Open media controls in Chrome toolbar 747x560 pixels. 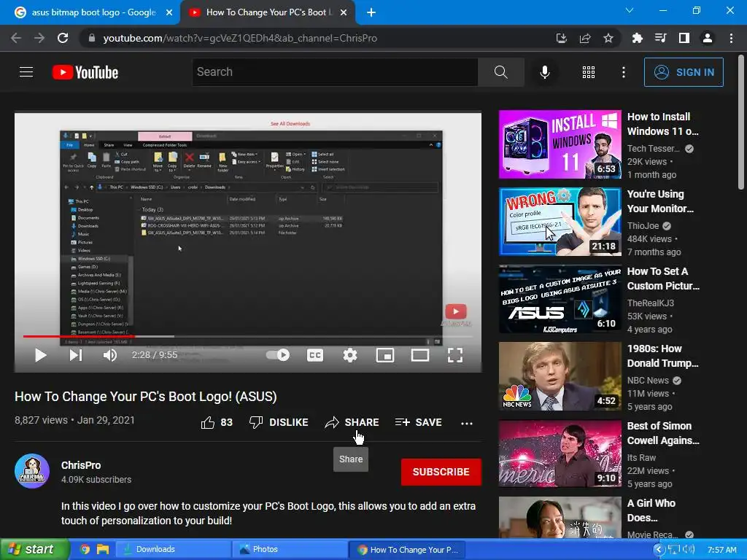[x=660, y=38]
